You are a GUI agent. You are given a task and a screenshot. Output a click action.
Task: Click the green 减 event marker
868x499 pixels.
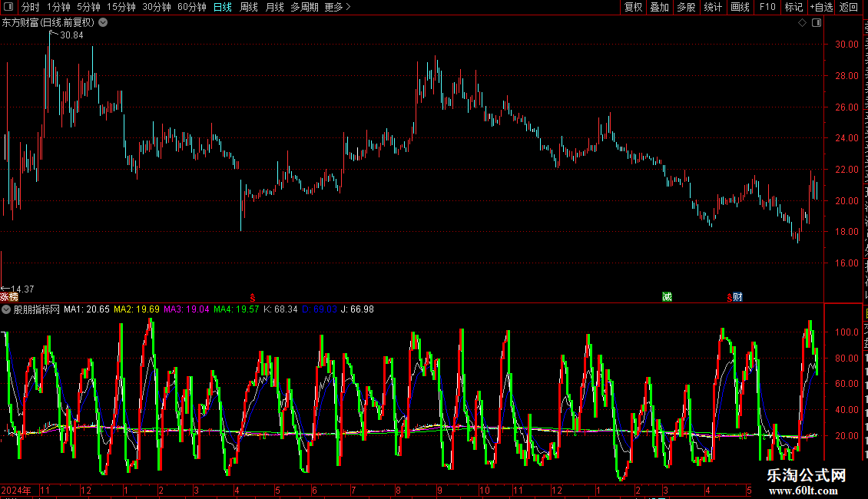point(667,297)
